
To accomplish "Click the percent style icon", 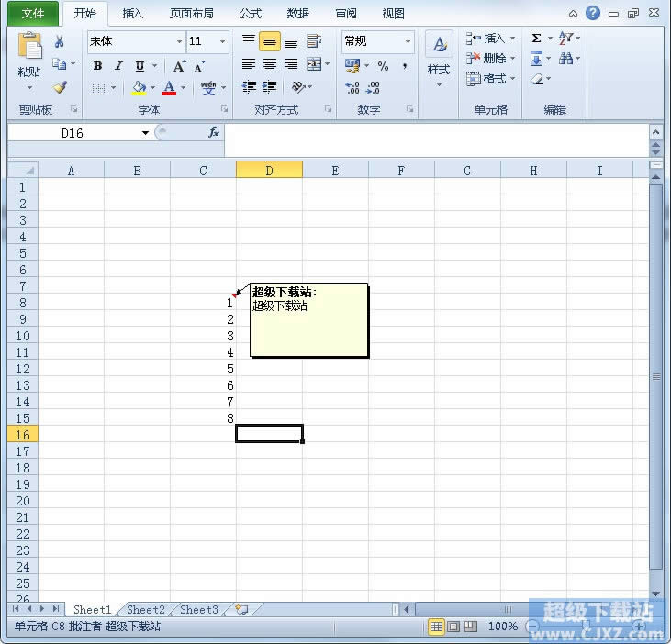I will pyautogui.click(x=383, y=66).
